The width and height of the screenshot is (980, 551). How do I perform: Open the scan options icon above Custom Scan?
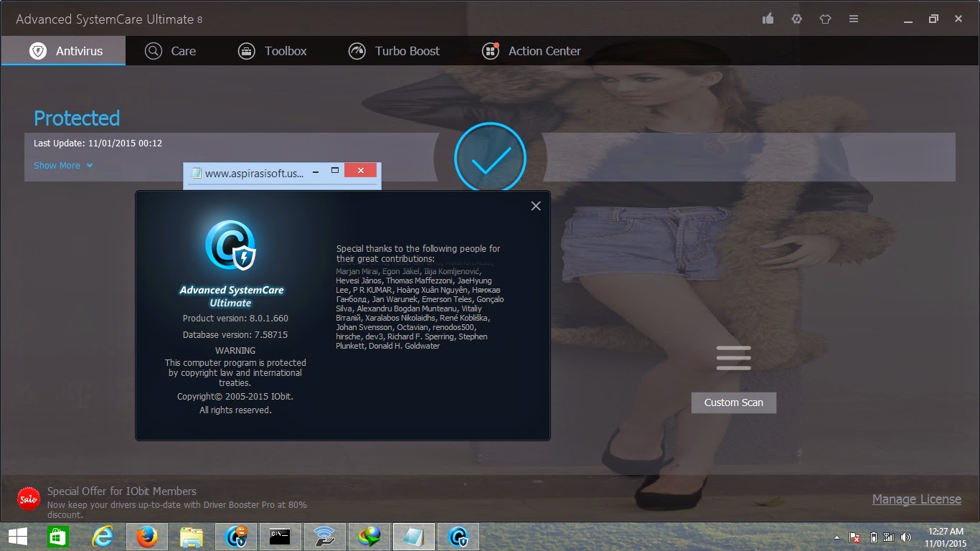tap(733, 357)
